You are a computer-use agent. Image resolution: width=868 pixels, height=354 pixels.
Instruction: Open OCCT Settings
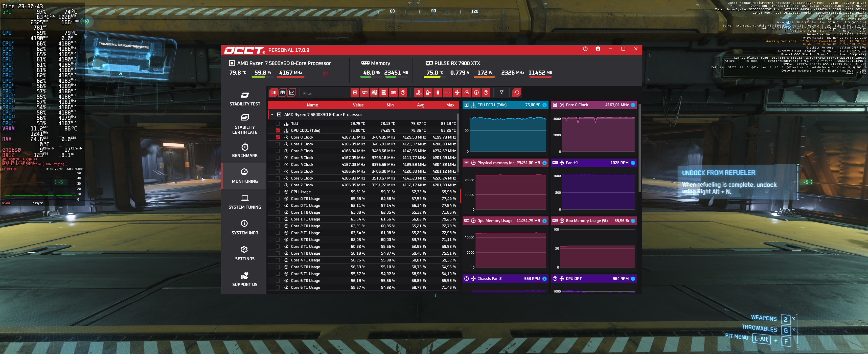click(x=245, y=254)
